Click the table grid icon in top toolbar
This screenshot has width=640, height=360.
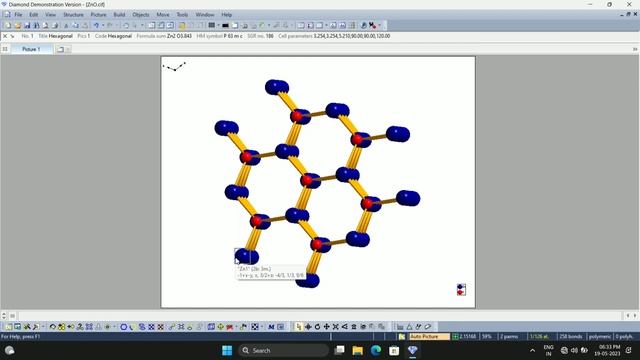tap(211, 25)
